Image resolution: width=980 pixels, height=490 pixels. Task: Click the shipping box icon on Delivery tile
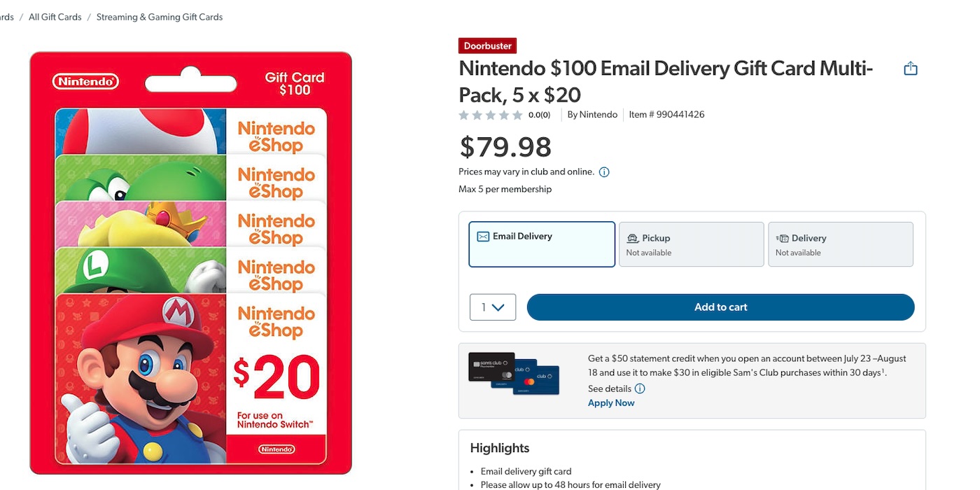783,238
